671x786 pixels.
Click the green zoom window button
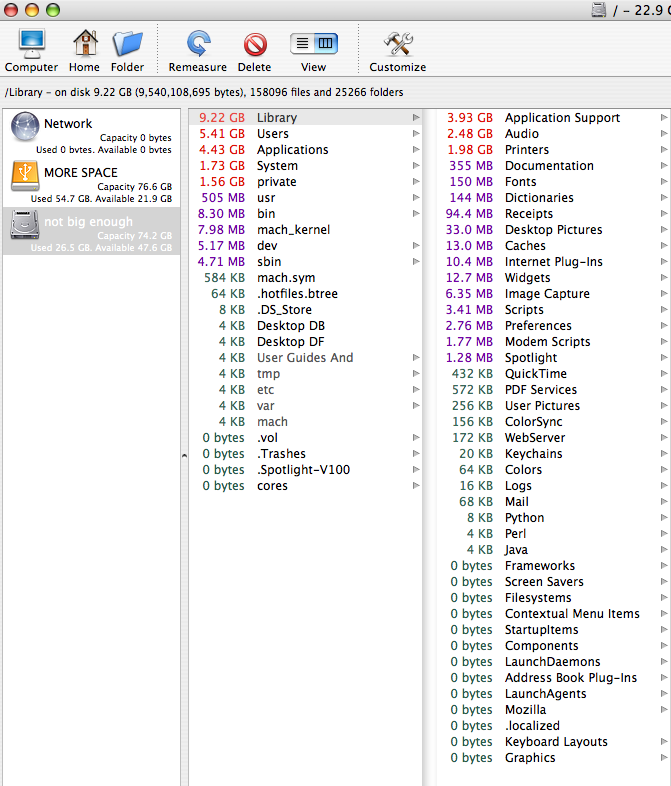point(53,10)
